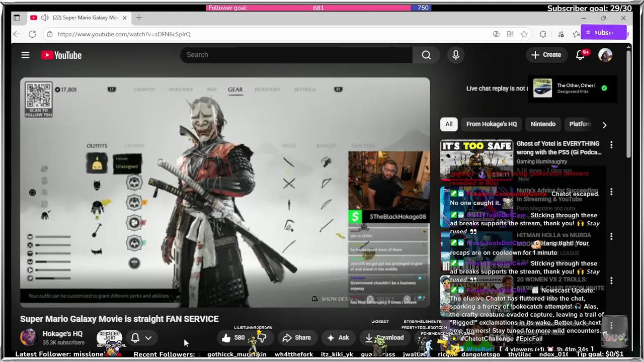Viewport: 644px width, 362px height.
Task: Select the Nintendo filter chip
Action: (x=543, y=124)
